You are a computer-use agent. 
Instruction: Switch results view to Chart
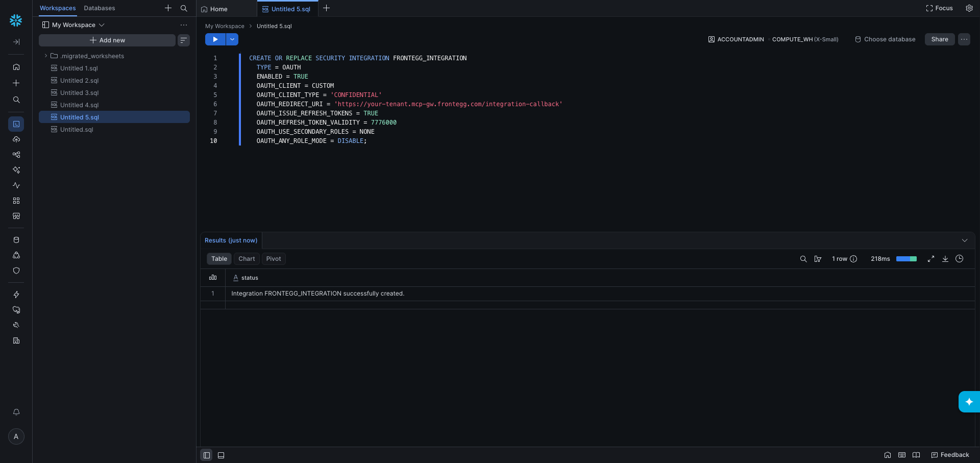247,259
